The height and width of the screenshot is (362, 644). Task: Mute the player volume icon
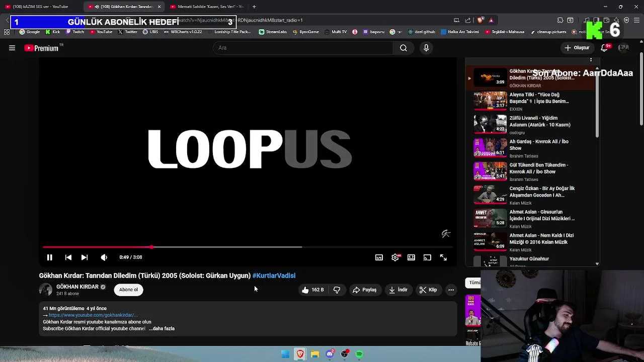click(104, 257)
